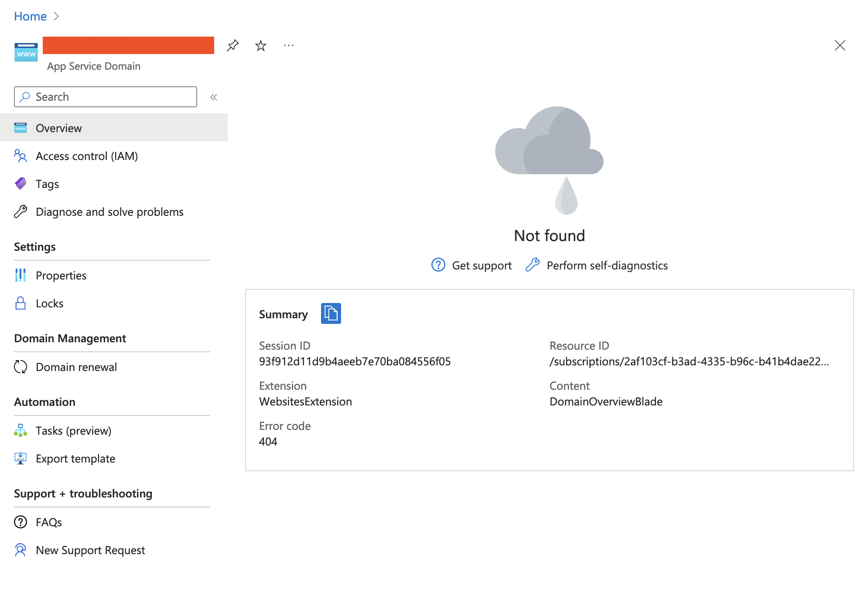Click the Locks padlock icon

point(21,303)
